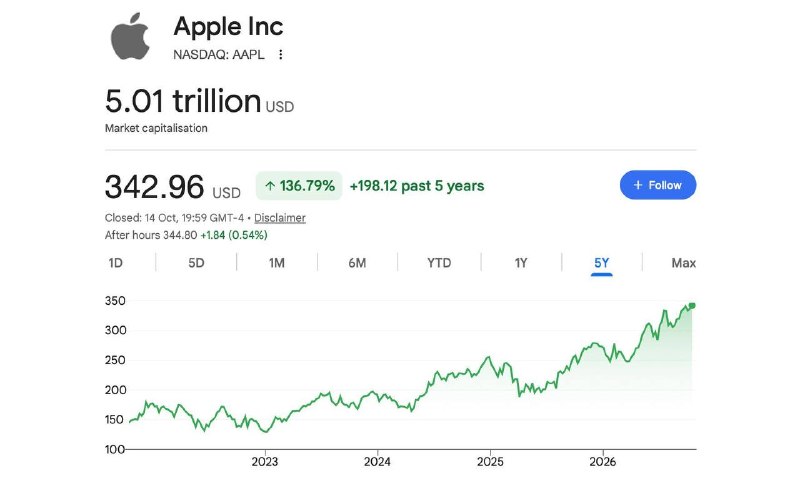
Task: Click the 2023 marker on chart axis
Action: point(265,462)
